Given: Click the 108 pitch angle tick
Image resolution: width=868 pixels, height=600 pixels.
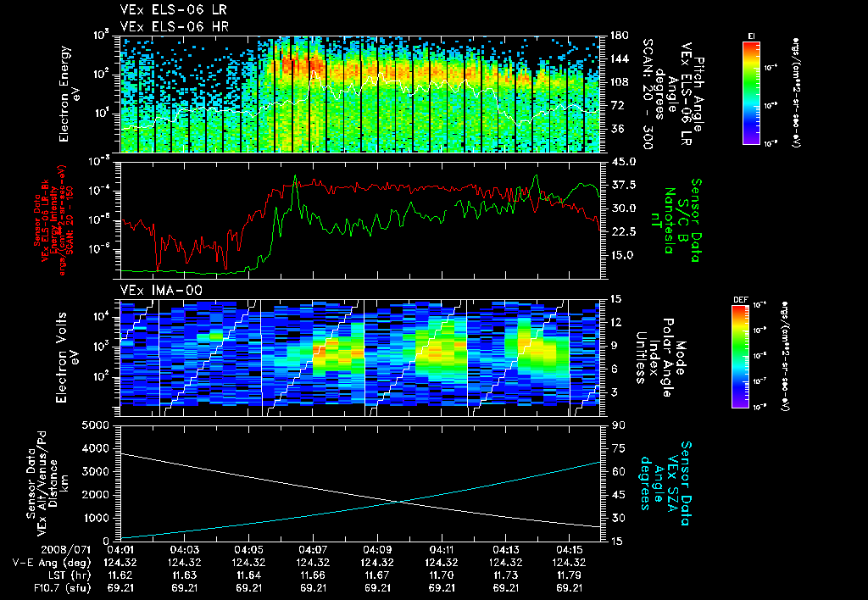Looking at the screenshot, I should click(x=619, y=82).
